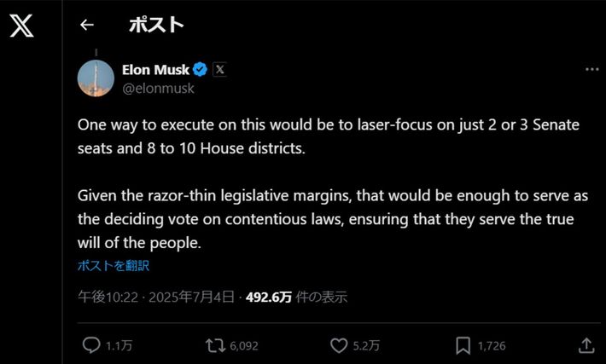Translate post via ポストを翻訳 link
This screenshot has height=364, width=606.
(113, 265)
